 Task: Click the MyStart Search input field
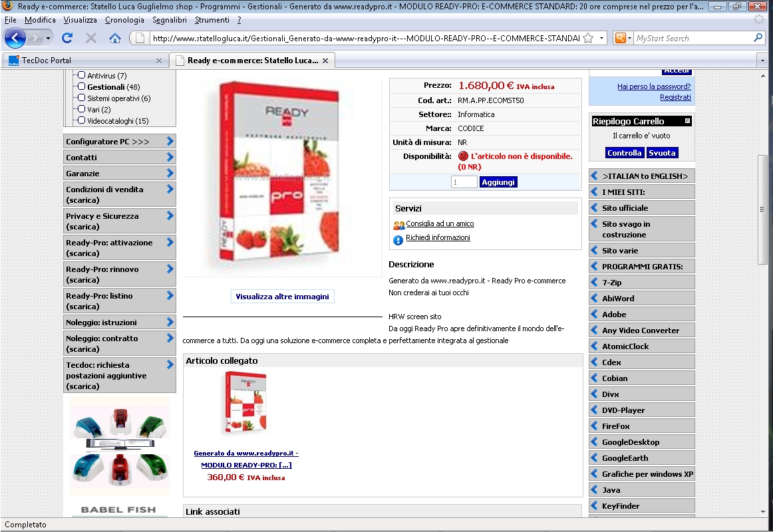point(693,38)
